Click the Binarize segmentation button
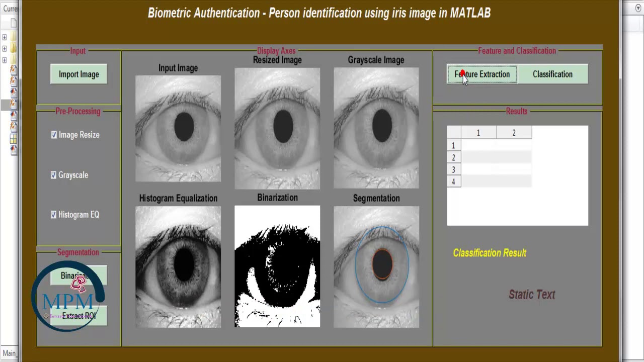644x362 pixels. 78,276
